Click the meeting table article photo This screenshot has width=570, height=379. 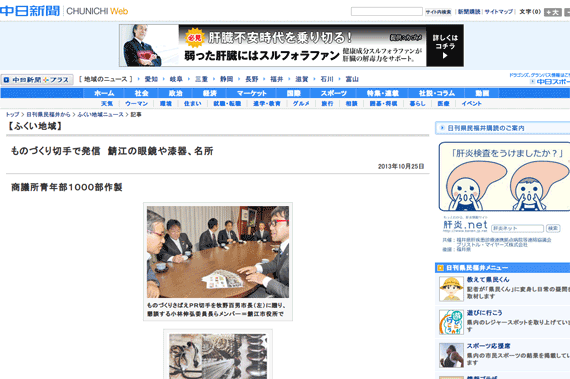(218, 252)
